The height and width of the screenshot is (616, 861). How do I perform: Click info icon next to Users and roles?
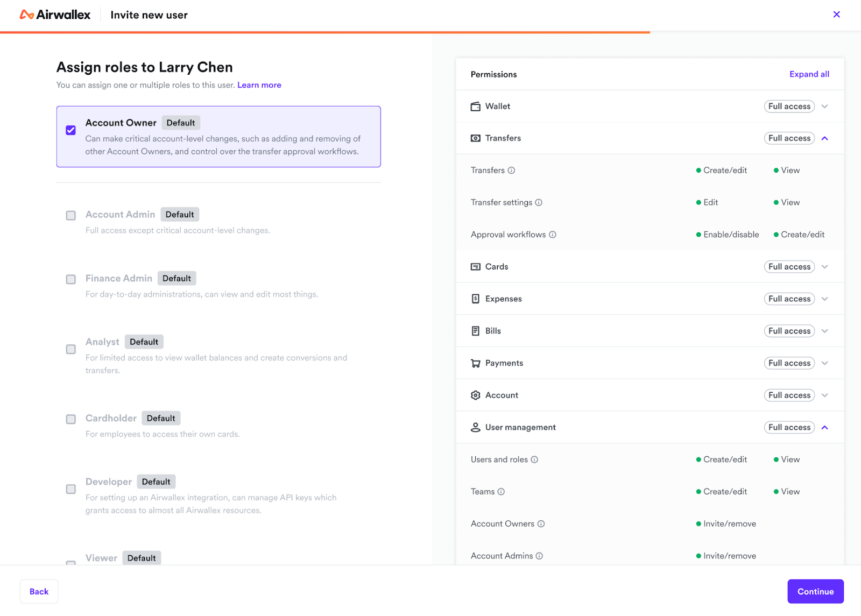click(x=534, y=459)
